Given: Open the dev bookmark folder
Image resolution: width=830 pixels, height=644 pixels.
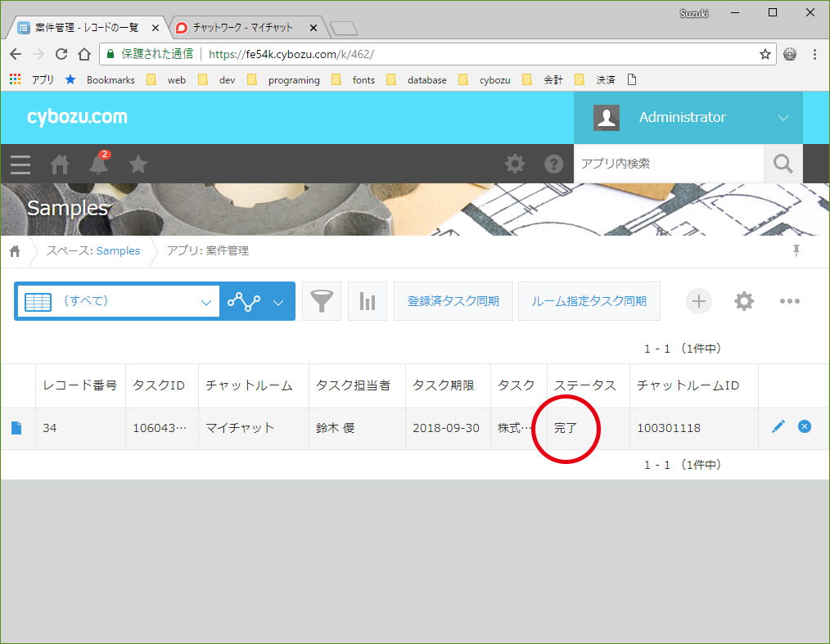Looking at the screenshot, I should [217, 80].
